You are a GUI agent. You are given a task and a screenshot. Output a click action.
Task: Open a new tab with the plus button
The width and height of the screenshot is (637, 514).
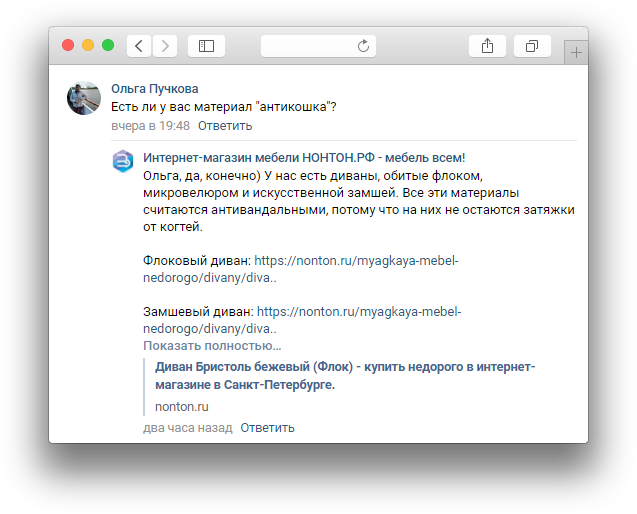[x=576, y=52]
